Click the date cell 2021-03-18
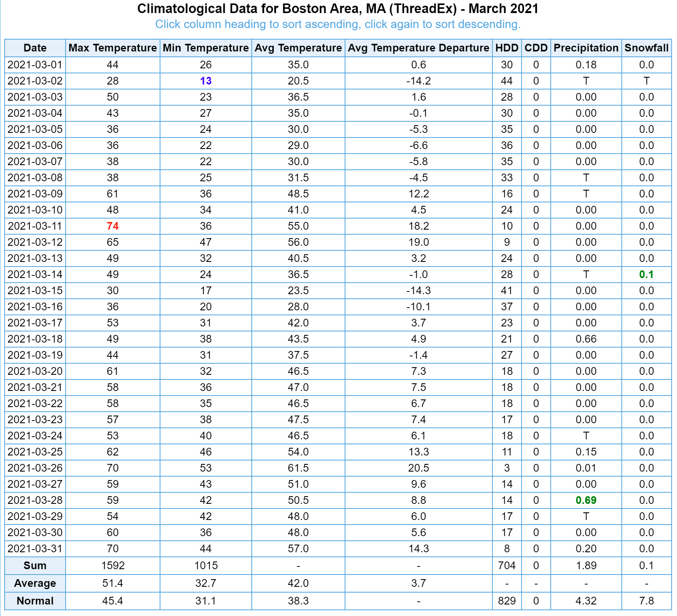The image size is (677, 616). [x=35, y=339]
